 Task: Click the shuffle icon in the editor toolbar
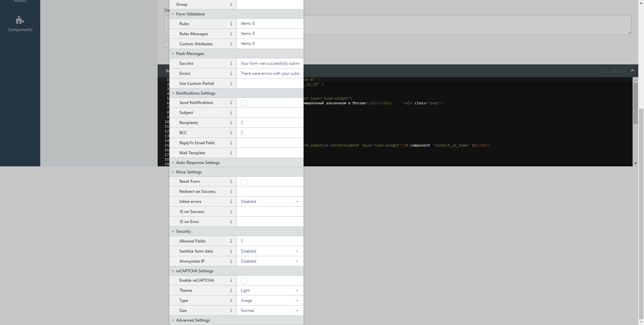click(614, 71)
